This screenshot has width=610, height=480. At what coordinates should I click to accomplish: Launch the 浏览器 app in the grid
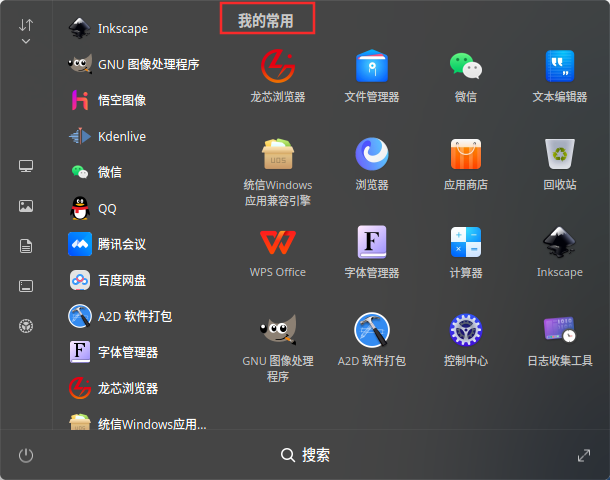tap(372, 164)
